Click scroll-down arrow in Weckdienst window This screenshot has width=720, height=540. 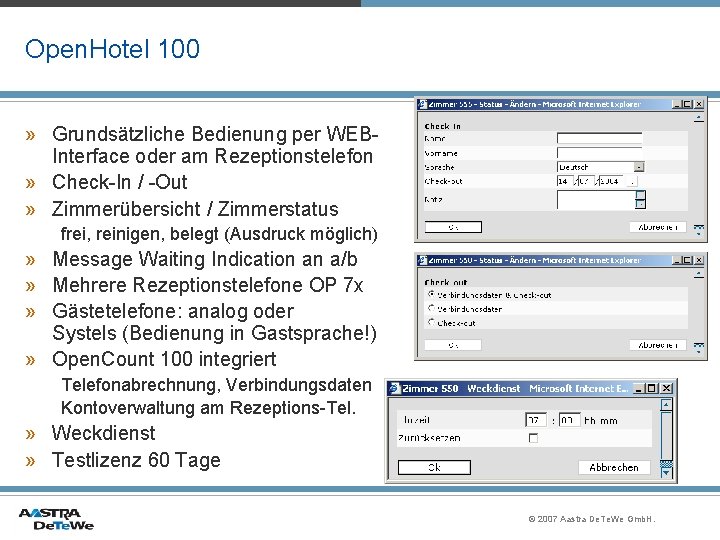click(x=666, y=472)
